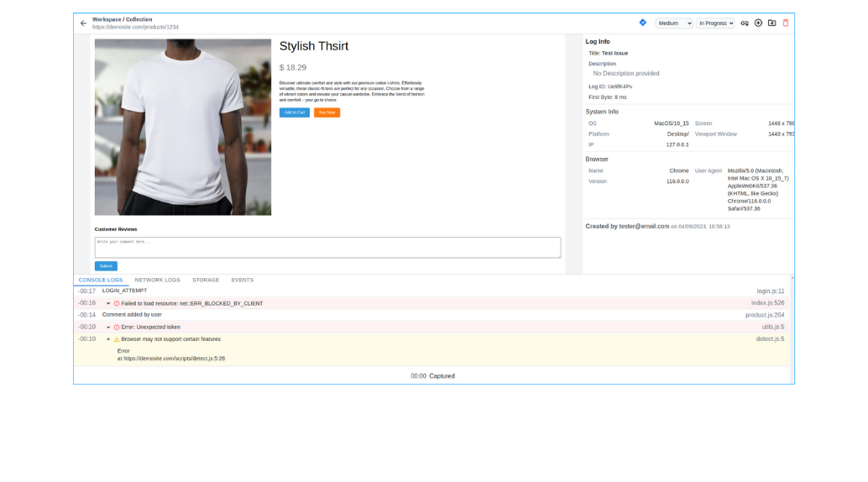Click the blue Jira diamond icon
Viewport: 868px width, 482px height.
point(643,23)
